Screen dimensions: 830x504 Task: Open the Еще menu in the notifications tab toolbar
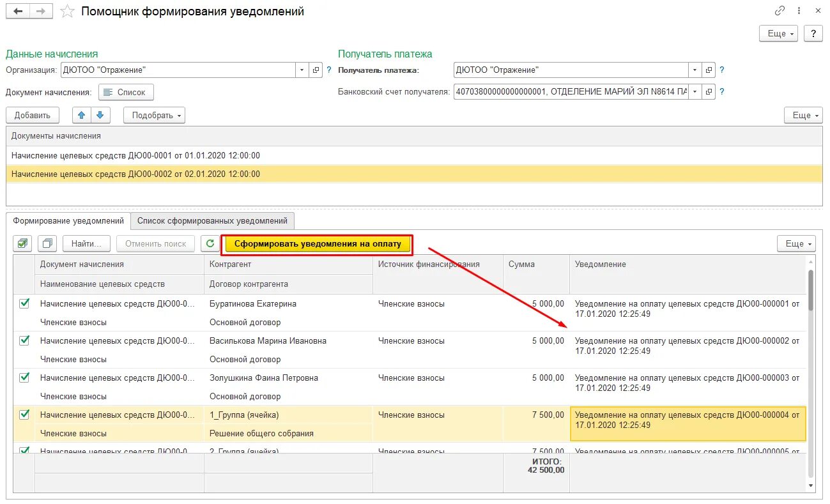point(796,243)
